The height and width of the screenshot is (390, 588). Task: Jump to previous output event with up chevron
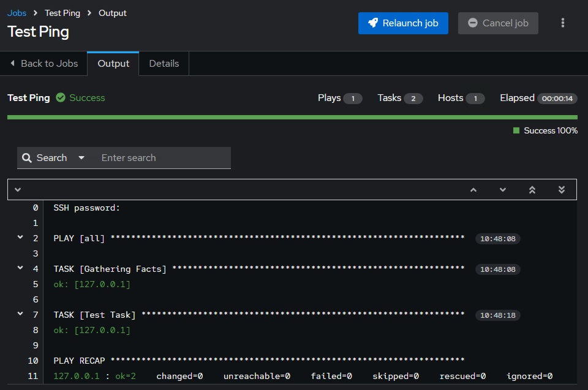pos(473,189)
